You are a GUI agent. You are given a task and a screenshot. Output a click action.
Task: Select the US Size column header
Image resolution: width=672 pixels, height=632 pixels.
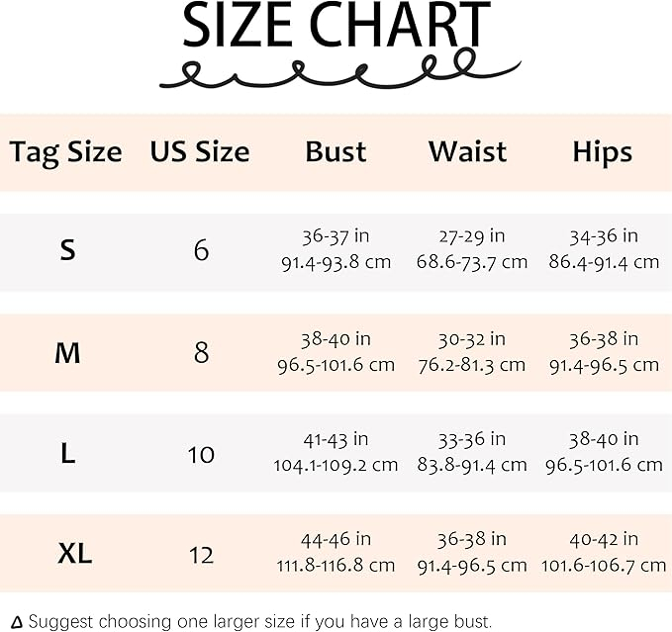click(200, 152)
